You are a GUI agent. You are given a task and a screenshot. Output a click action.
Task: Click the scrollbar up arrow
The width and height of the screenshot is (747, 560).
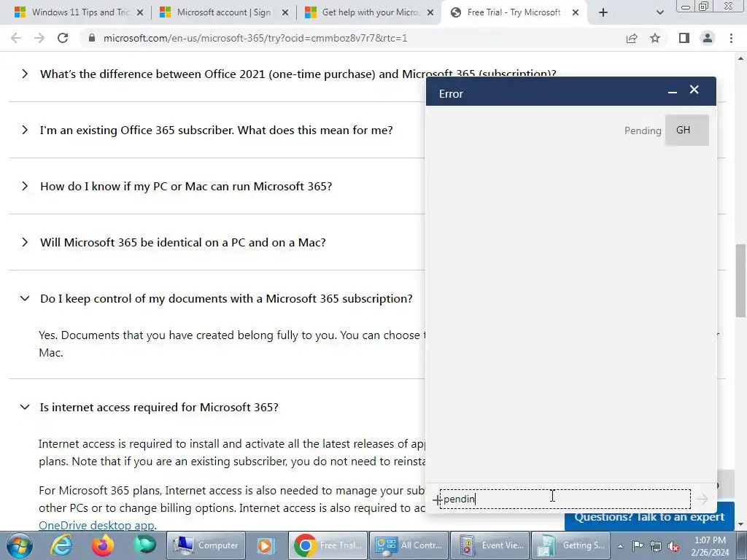click(740, 58)
